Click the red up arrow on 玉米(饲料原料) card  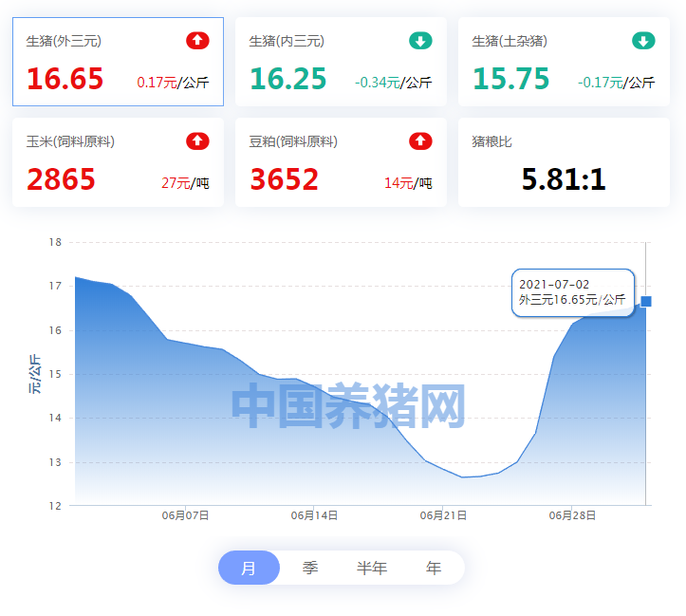tap(197, 141)
